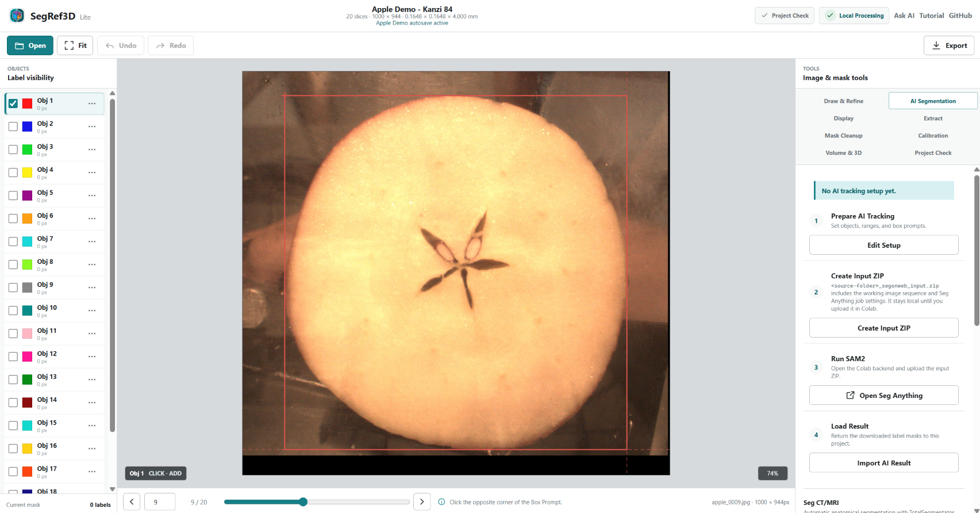The width and height of the screenshot is (980, 513).
Task: Open the Project Check tools tab
Action: click(933, 152)
